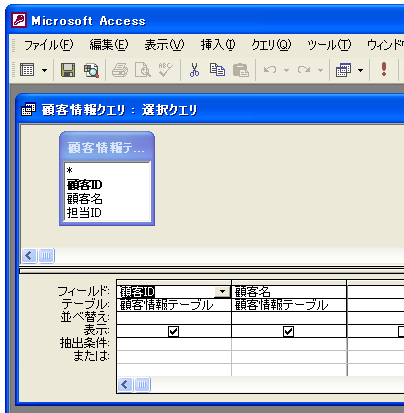Click the 顧客情報テ... field list title
Screen dimensions: 404x413
pos(107,147)
